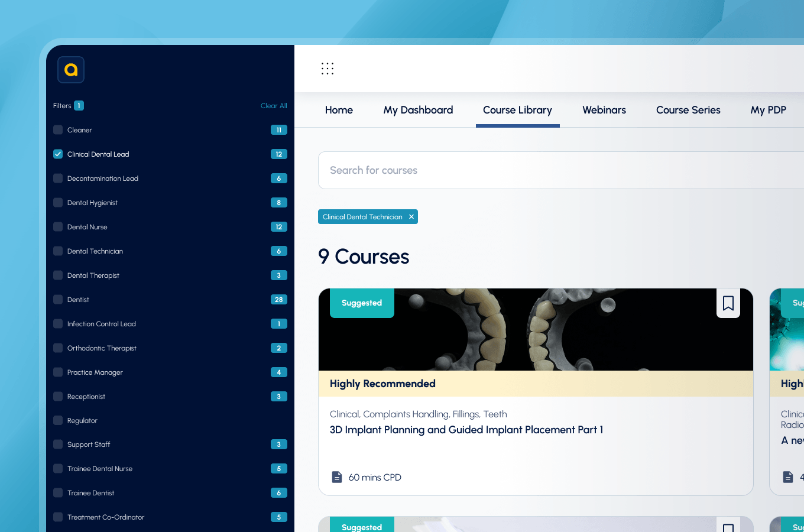The height and width of the screenshot is (532, 804).
Task: Remove the Clinical Dental Technician filter chip
Action: tap(411, 217)
